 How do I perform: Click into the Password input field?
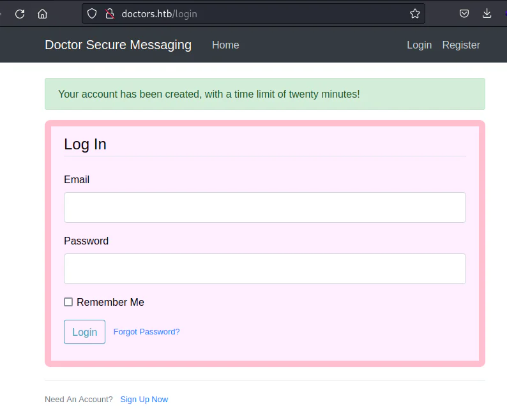(265, 269)
